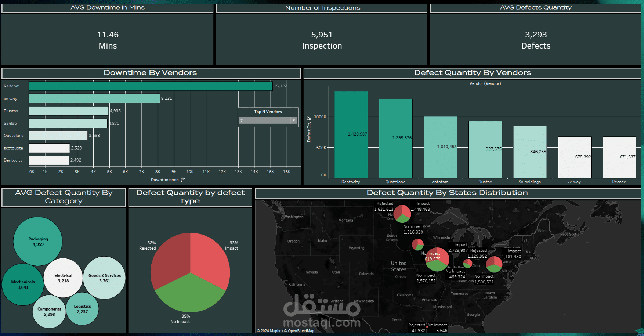Select the Packaging category bubble
The height and width of the screenshot is (336, 644).
pyautogui.click(x=38, y=242)
